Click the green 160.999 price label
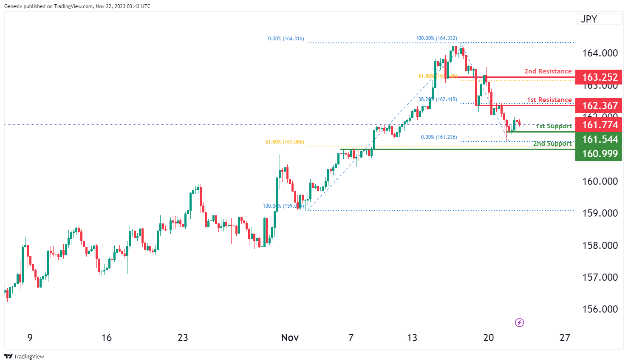Viewport: 628px width, 364px height. pos(599,154)
